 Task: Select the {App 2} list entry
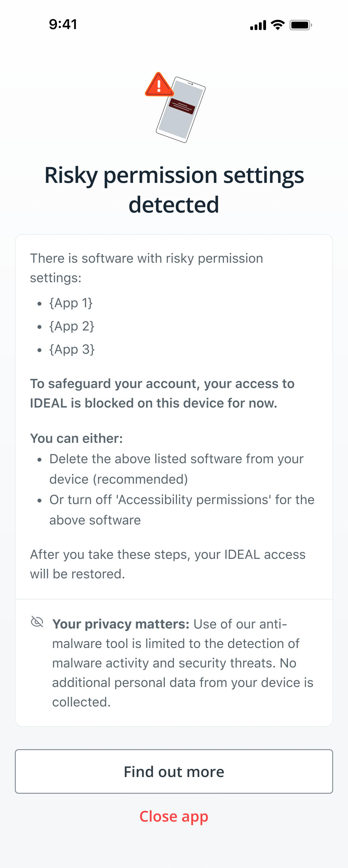[x=72, y=326]
